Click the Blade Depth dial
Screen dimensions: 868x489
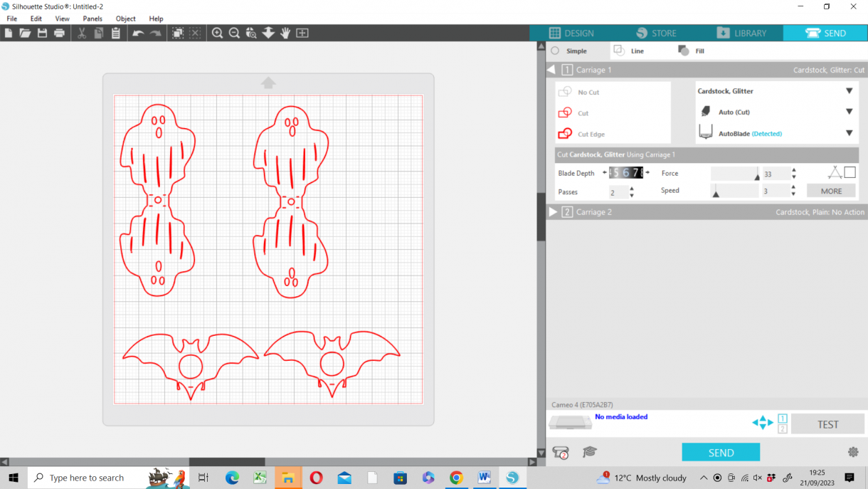tap(626, 172)
